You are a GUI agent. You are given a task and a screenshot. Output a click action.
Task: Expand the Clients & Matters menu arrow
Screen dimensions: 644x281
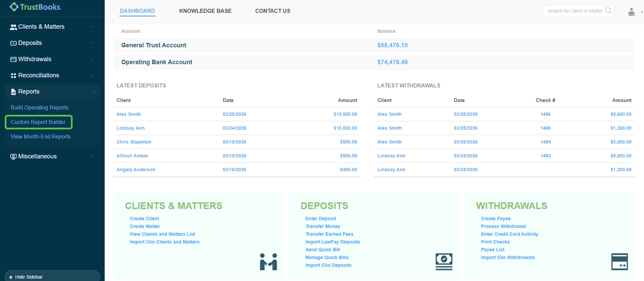92,27
